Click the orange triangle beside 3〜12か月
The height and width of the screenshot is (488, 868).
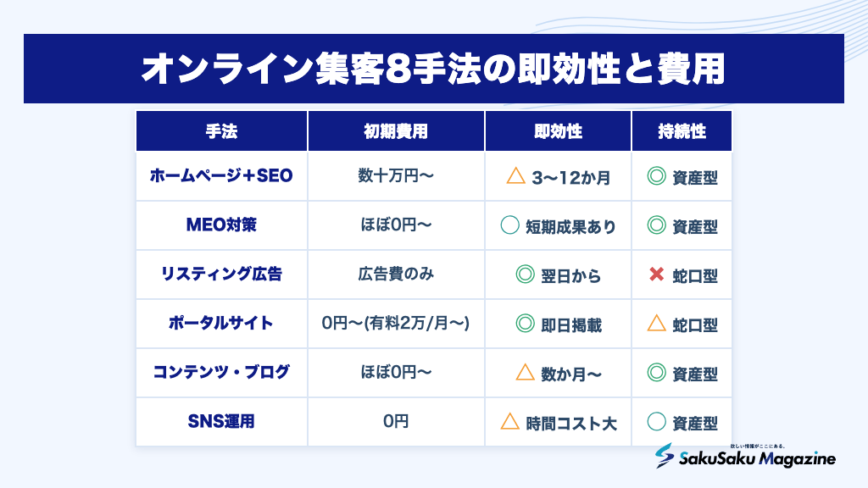click(x=515, y=176)
